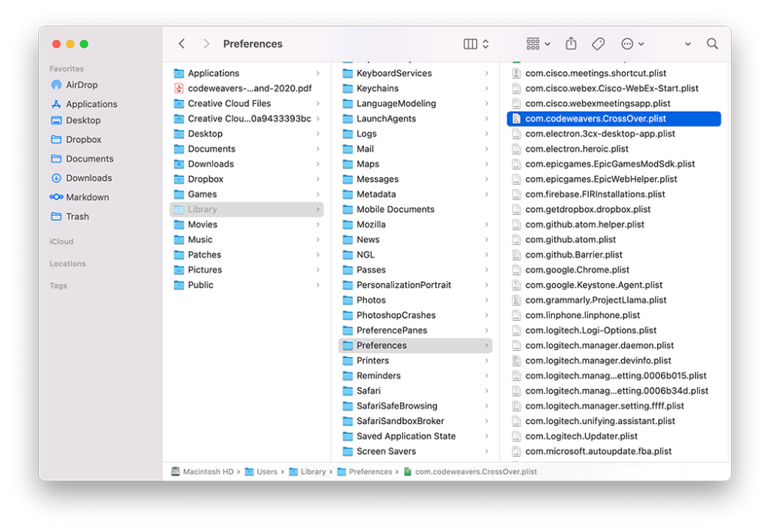Select Markdown in the sidebar
The width and height of the screenshot is (770, 532).
click(x=86, y=198)
